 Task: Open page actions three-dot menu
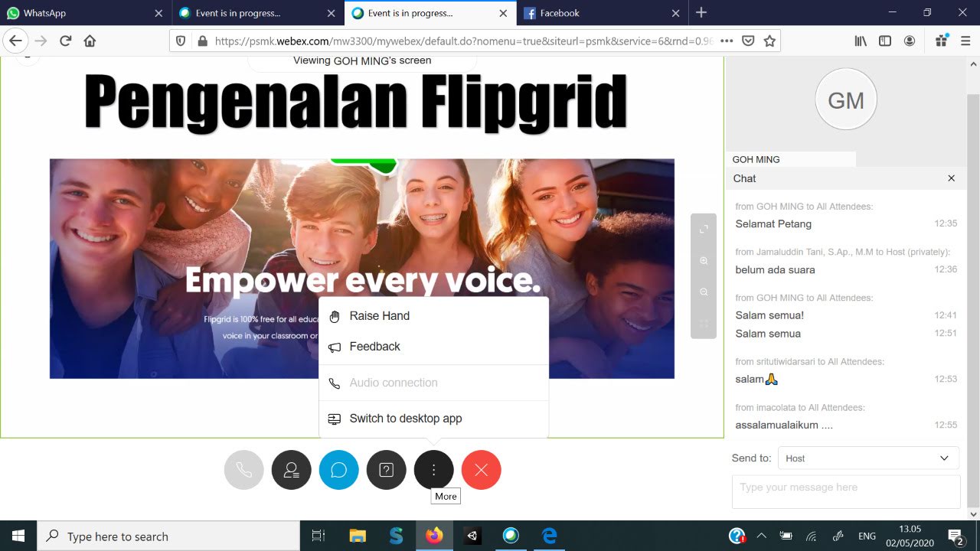click(x=727, y=41)
